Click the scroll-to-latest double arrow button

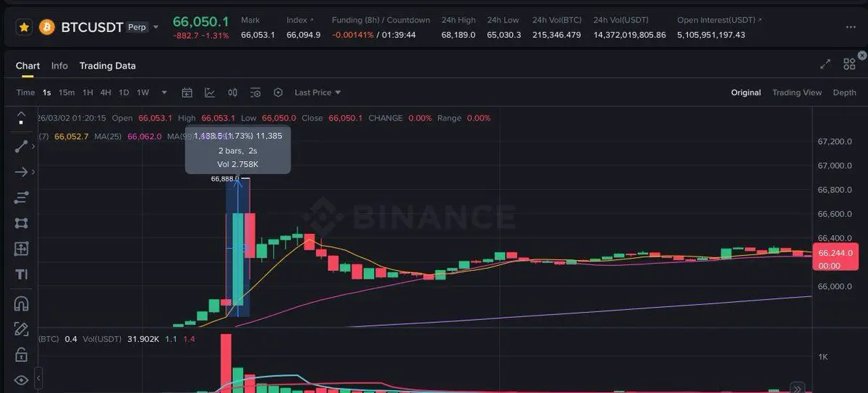point(796,387)
